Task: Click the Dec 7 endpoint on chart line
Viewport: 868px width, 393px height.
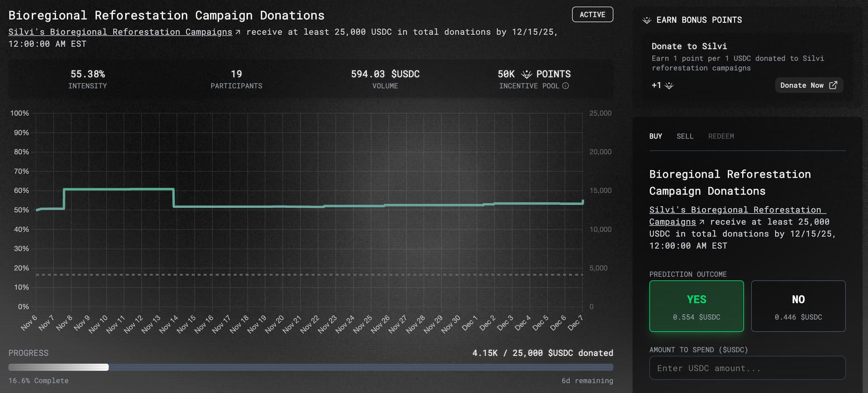Action: pyautogui.click(x=583, y=202)
